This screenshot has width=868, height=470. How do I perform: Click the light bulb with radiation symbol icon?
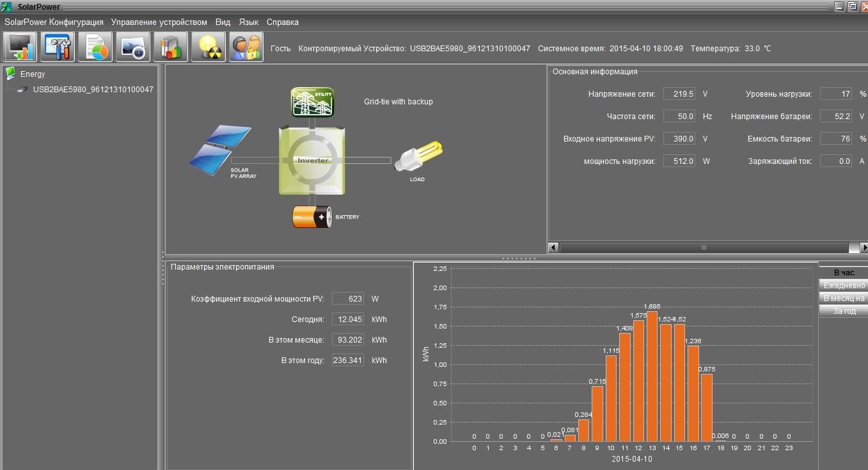[209, 47]
